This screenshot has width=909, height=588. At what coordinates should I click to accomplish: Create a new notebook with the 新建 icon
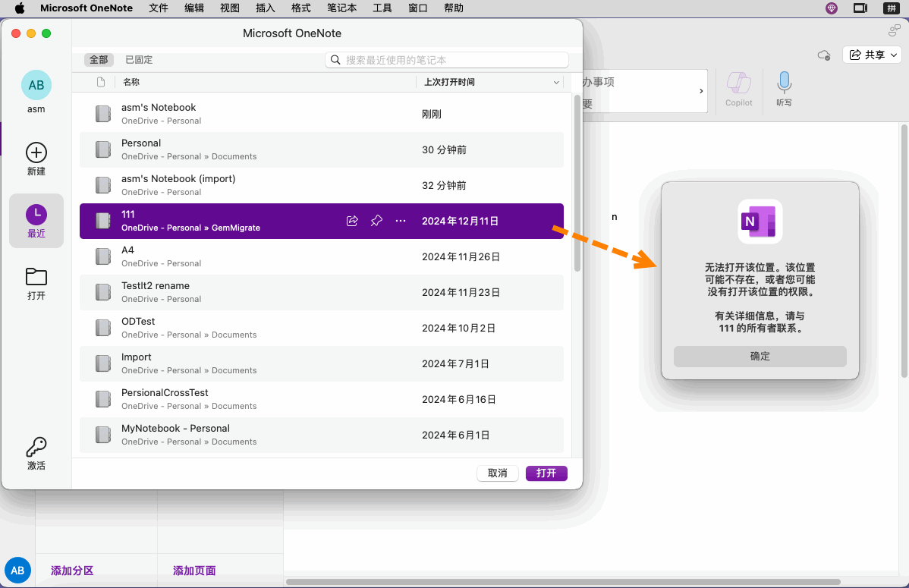tap(36, 153)
